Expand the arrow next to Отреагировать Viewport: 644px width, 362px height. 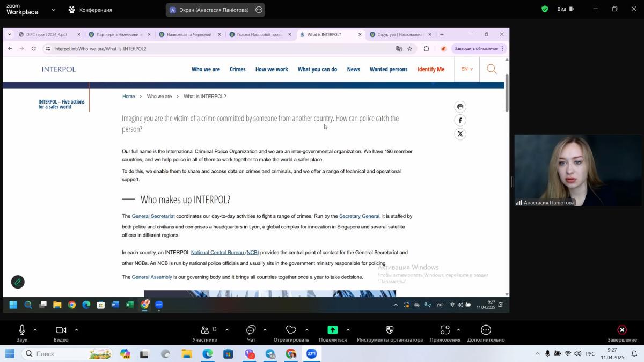tap(306, 330)
